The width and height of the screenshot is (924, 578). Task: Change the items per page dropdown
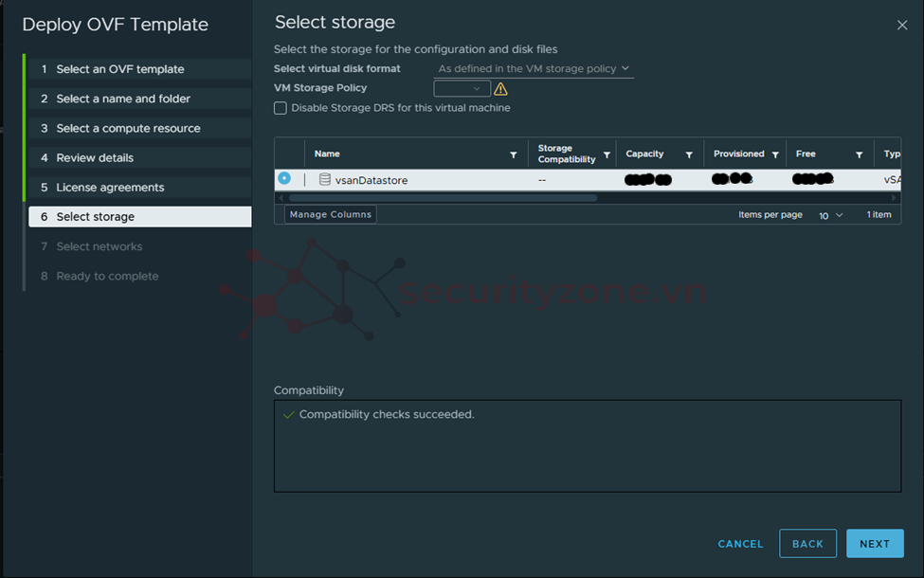[x=830, y=215]
